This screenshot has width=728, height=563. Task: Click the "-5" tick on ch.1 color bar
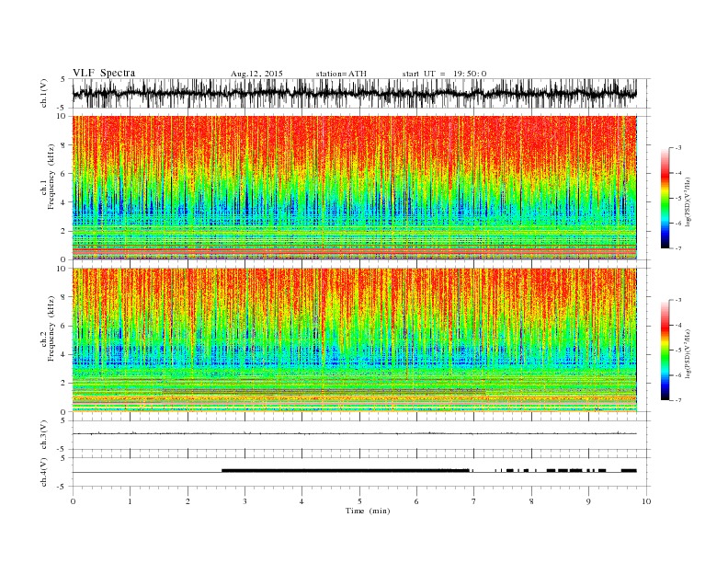pos(678,199)
